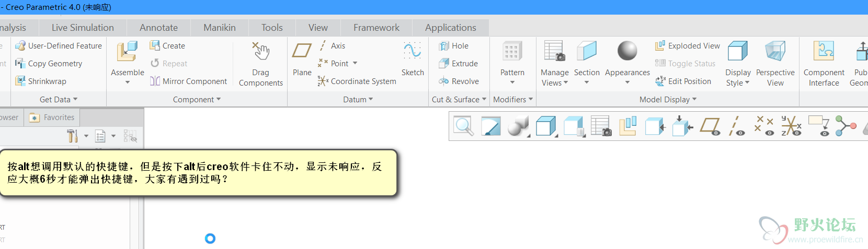Click Toggle Status option
The height and width of the screenshot is (249, 868).
click(685, 64)
